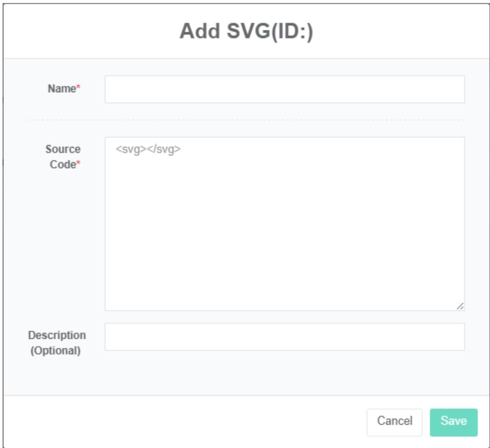Save the new SVG
Viewport: 490px width, 448px height.
click(454, 422)
